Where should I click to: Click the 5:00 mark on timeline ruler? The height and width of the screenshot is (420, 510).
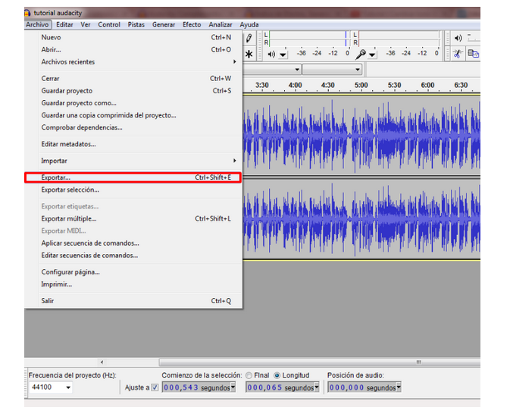pos(361,85)
